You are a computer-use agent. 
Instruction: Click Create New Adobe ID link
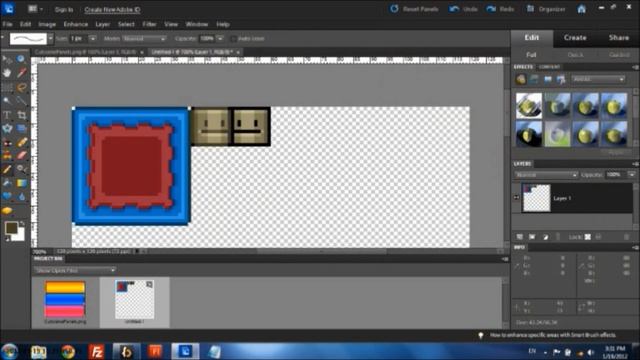[x=112, y=9]
